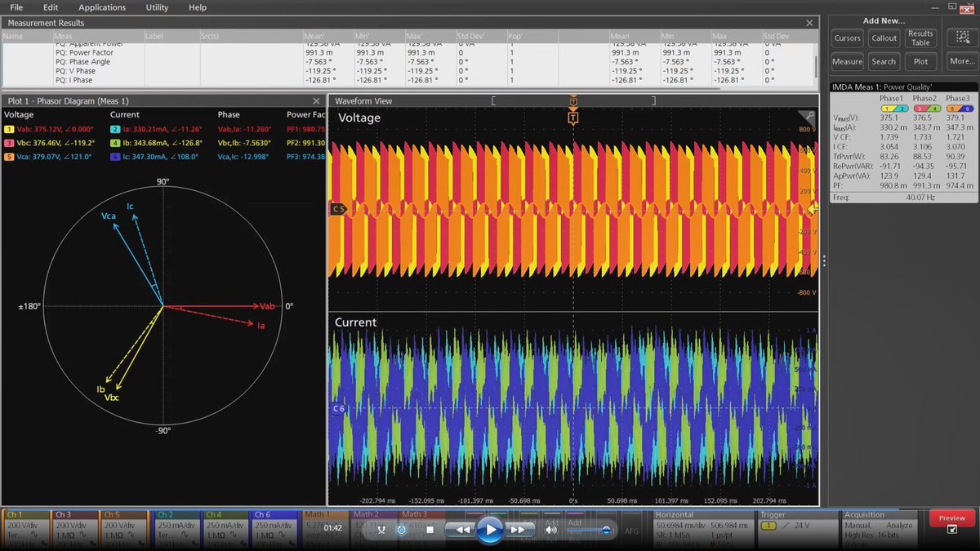Open the More... options
The width and height of the screenshot is (980, 551).
pos(961,61)
